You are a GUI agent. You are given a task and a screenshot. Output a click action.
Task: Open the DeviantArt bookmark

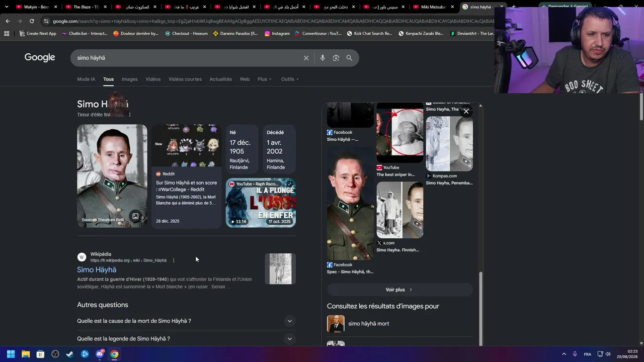472,34
